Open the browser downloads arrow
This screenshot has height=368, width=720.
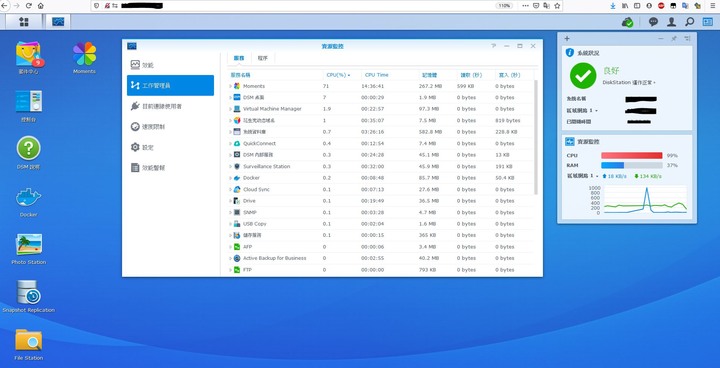click(613, 6)
